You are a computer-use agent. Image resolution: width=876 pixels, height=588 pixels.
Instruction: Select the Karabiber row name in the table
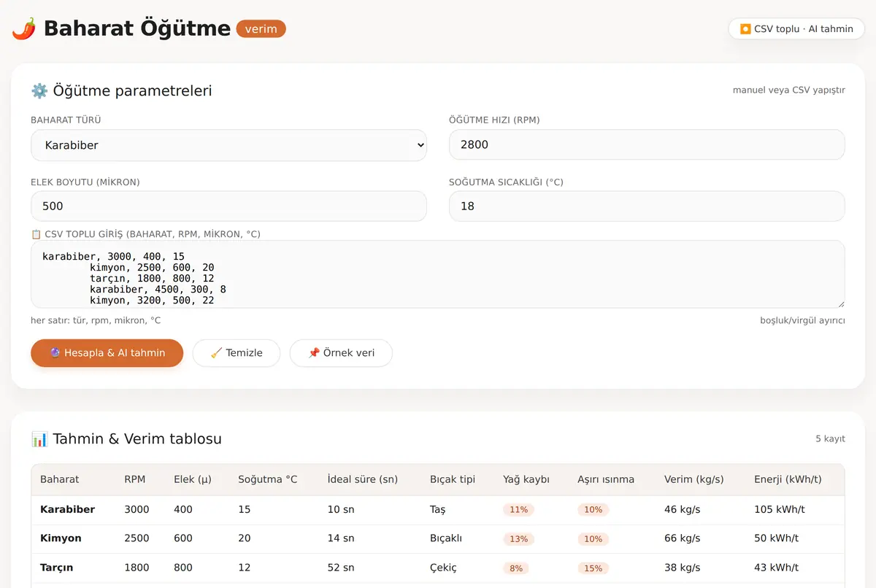click(67, 509)
